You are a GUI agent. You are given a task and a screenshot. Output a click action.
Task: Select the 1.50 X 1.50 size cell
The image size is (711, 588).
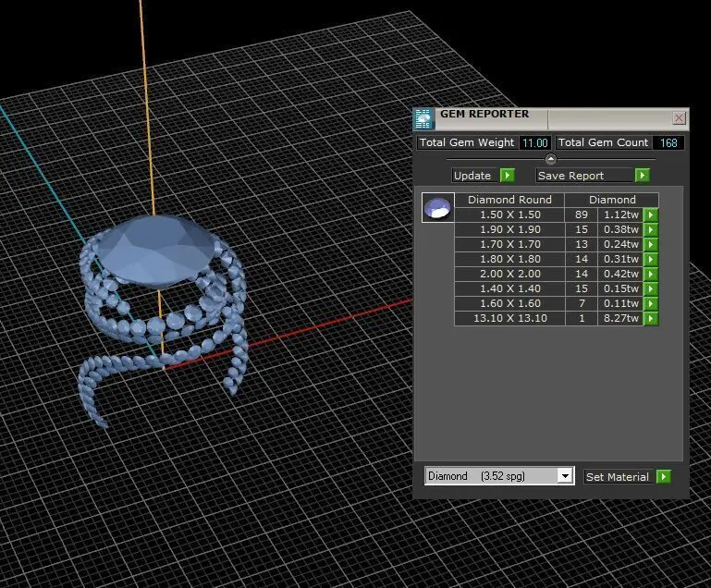(x=510, y=214)
